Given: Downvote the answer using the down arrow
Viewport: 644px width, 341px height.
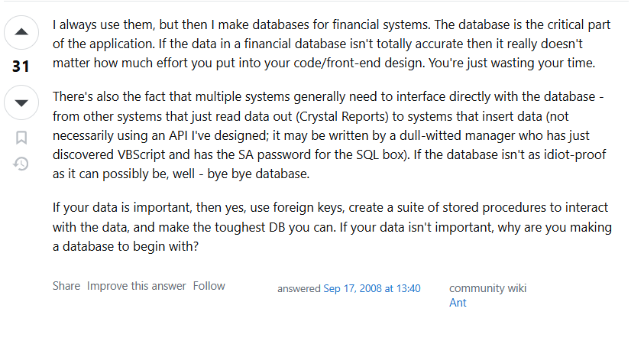Looking at the screenshot, I should point(21,102).
